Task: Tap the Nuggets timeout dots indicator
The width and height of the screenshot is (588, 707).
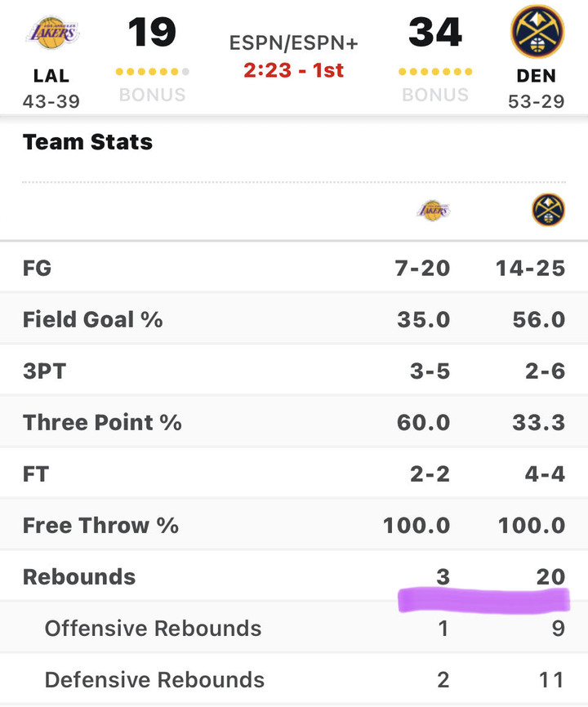Action: 435,72
